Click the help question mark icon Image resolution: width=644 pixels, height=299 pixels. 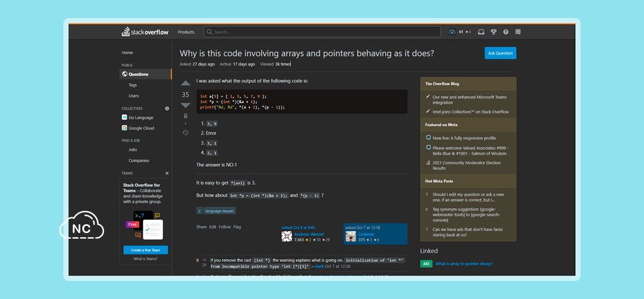[506, 32]
